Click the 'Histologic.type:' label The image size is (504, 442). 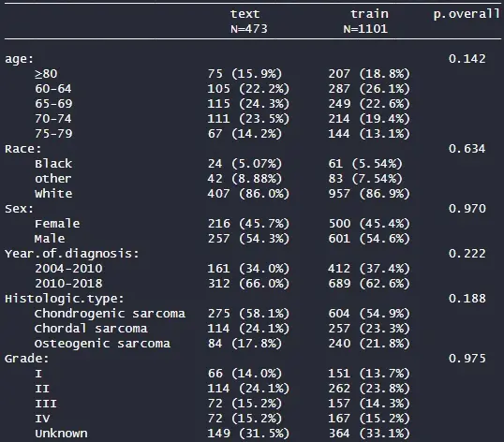[65, 299]
